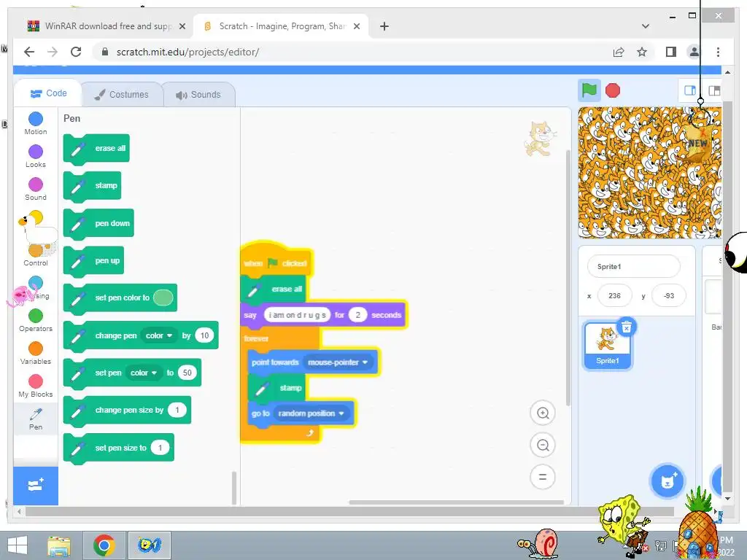Select the Looks blocks category
Image resolution: width=747 pixels, height=560 pixels.
[x=36, y=156]
